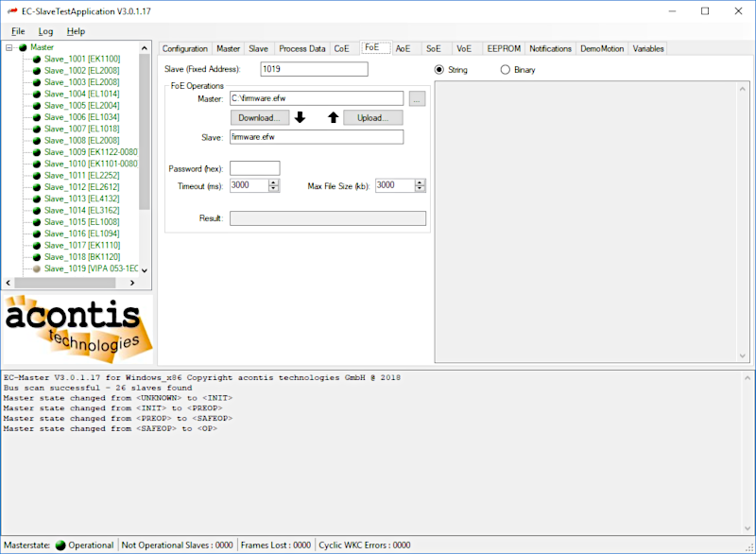Open the Log menu
The width and height of the screenshot is (756, 554).
click(x=45, y=31)
